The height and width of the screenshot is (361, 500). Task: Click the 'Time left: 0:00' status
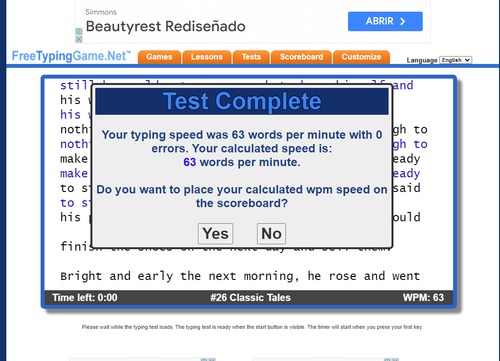85,297
